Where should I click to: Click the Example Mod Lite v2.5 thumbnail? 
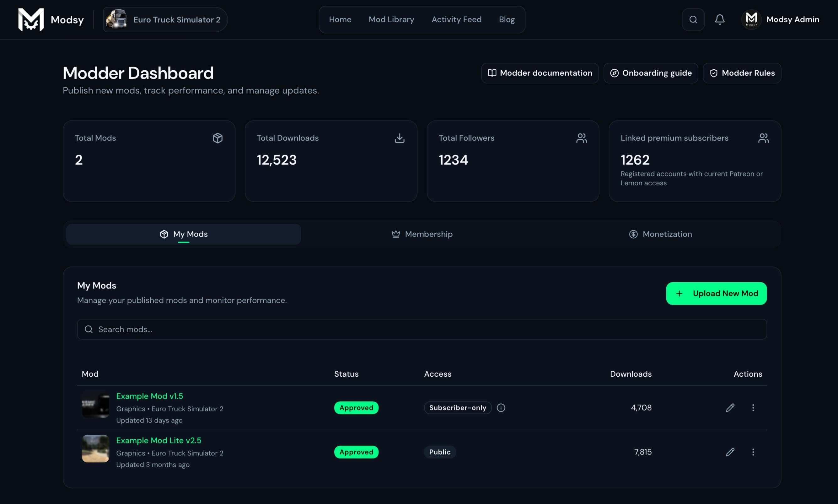[95, 448]
